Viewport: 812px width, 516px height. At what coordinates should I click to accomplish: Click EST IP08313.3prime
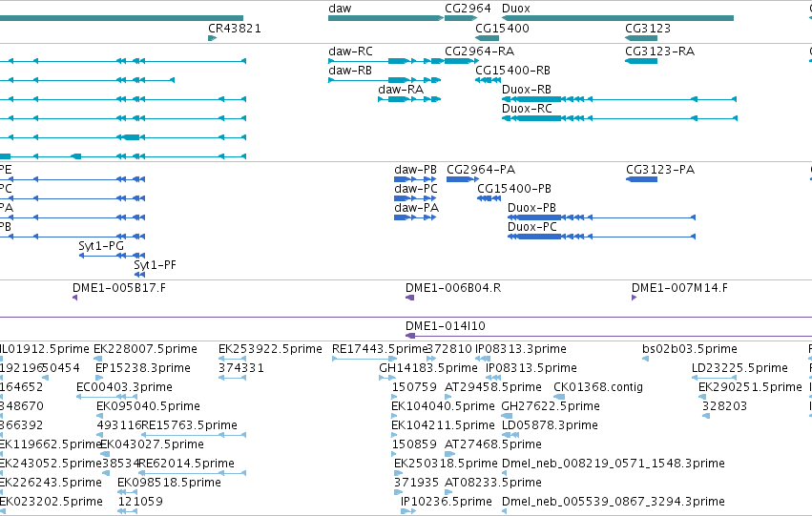click(483, 359)
